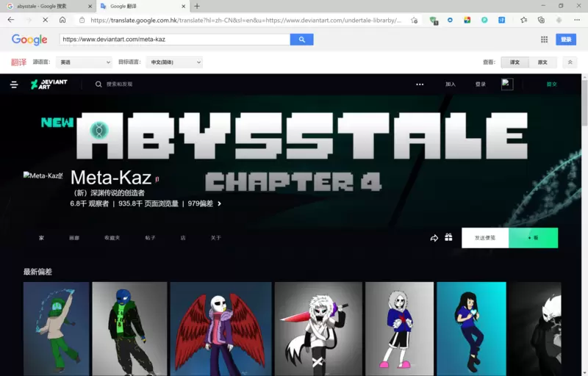Viewport: 588px width, 376px height.
Task: Open the colorful square extension icon
Action: click(467, 21)
